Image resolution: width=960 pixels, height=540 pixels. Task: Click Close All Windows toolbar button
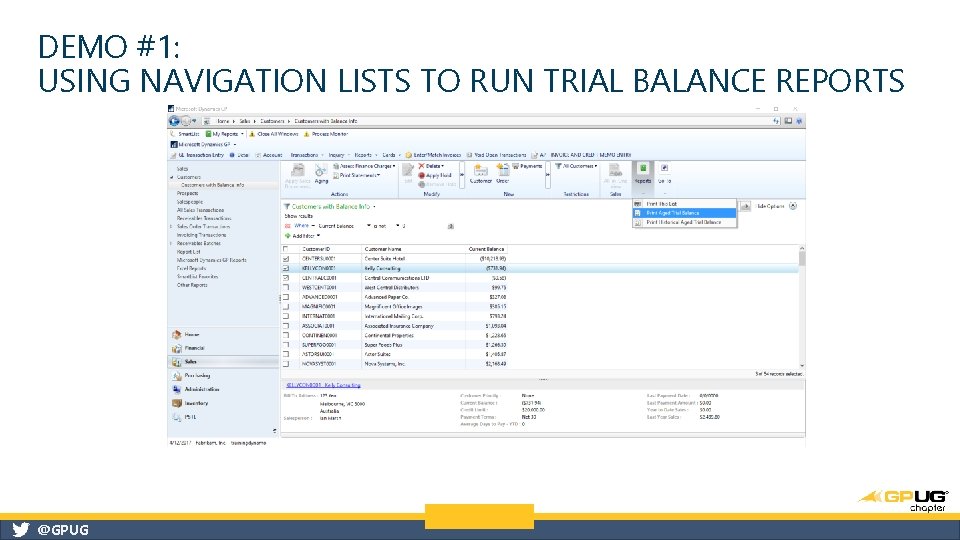tap(273, 134)
